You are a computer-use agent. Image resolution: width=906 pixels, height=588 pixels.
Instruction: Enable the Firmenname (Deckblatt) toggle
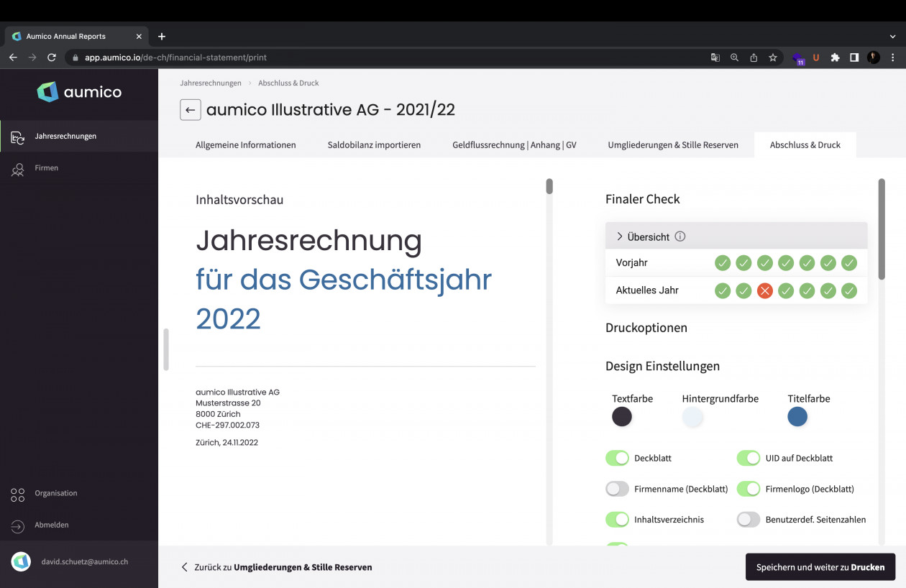(617, 489)
